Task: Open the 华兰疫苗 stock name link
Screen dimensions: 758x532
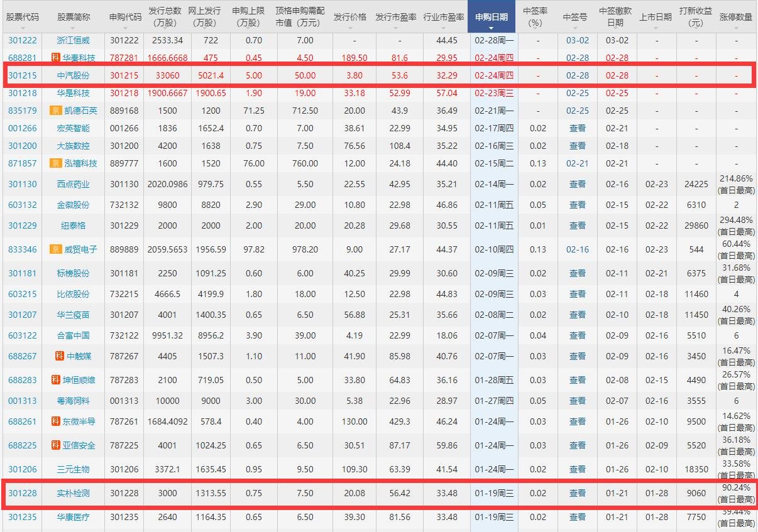Action: [x=74, y=315]
